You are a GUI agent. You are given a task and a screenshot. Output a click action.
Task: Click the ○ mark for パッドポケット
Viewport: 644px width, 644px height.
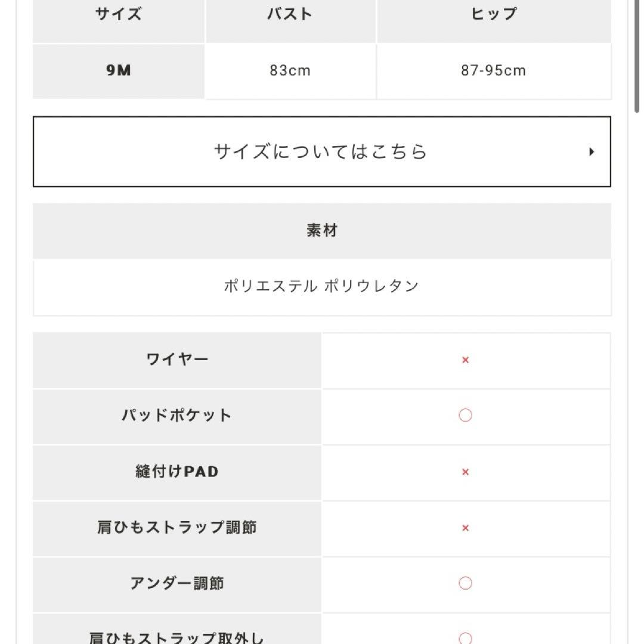pos(465,416)
